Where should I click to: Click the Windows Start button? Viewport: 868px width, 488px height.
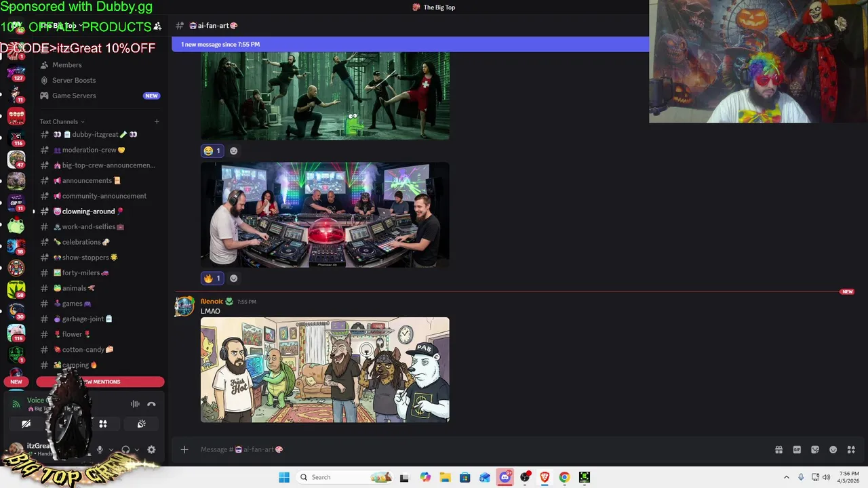[x=284, y=477]
